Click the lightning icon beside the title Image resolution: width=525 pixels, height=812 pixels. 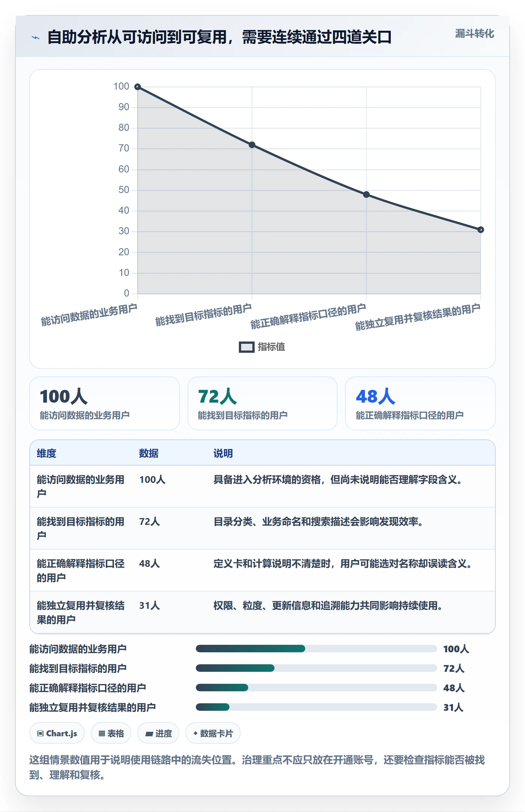click(x=36, y=37)
